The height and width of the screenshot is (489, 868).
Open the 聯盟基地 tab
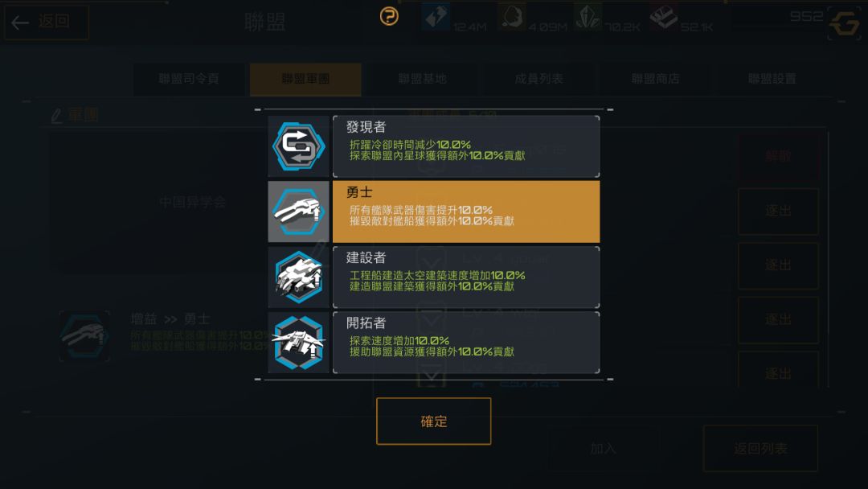(x=423, y=79)
